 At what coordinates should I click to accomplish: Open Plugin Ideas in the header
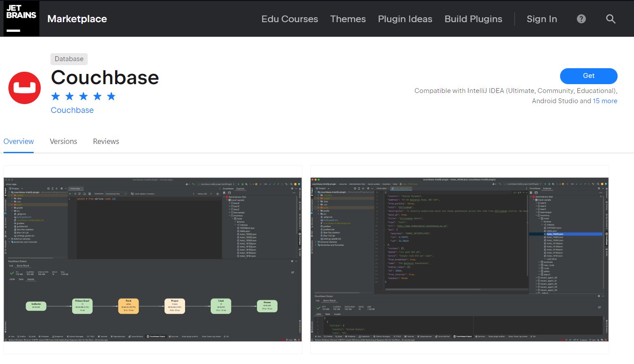click(x=405, y=19)
